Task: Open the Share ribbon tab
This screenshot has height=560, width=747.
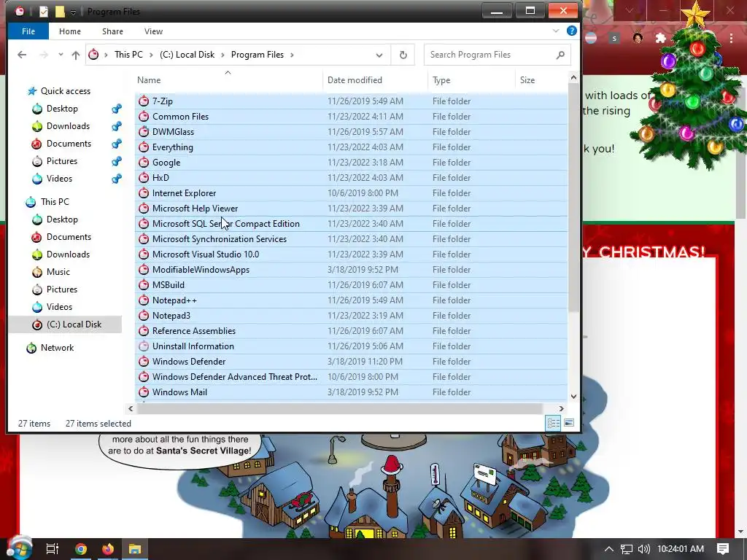Action: [112, 31]
